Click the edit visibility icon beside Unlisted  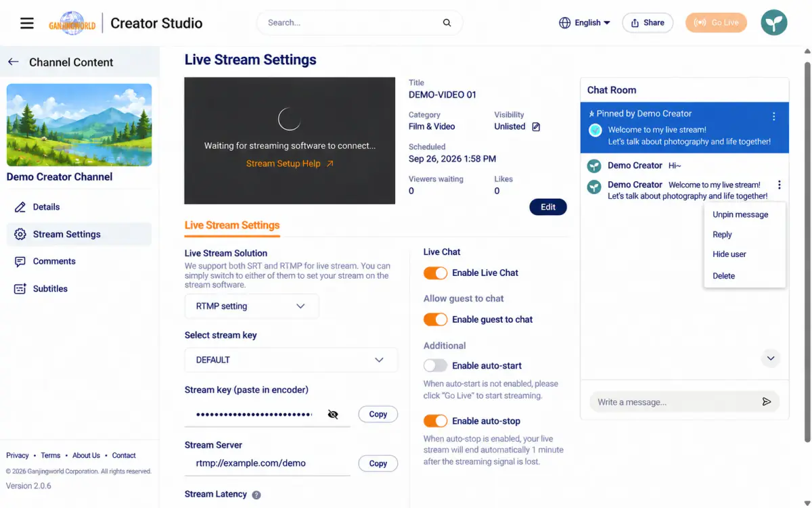point(536,126)
